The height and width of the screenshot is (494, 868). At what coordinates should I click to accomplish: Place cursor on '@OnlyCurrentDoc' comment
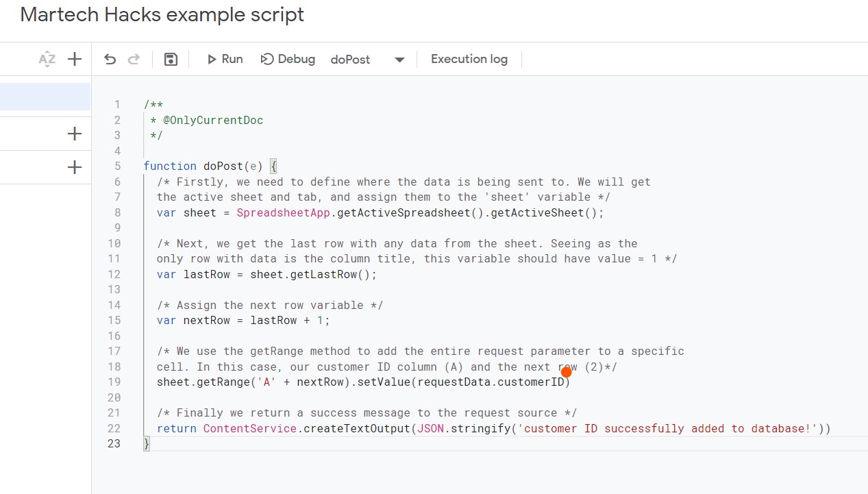coord(213,120)
